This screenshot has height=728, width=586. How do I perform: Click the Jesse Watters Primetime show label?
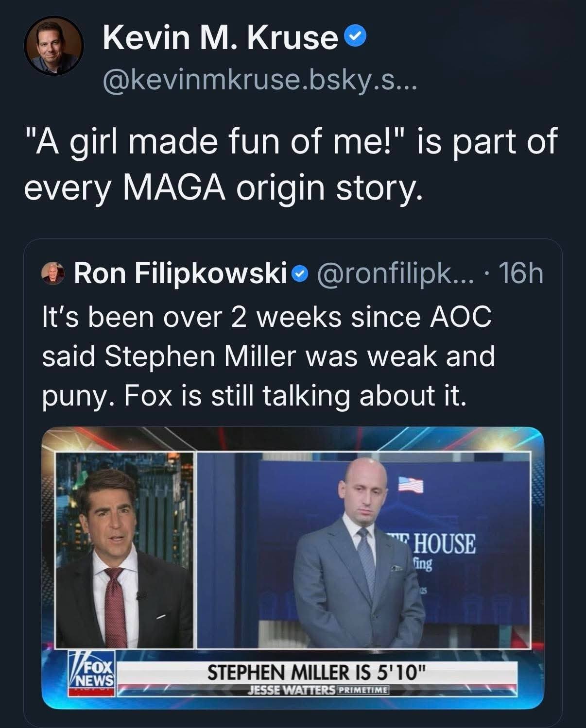[318, 690]
